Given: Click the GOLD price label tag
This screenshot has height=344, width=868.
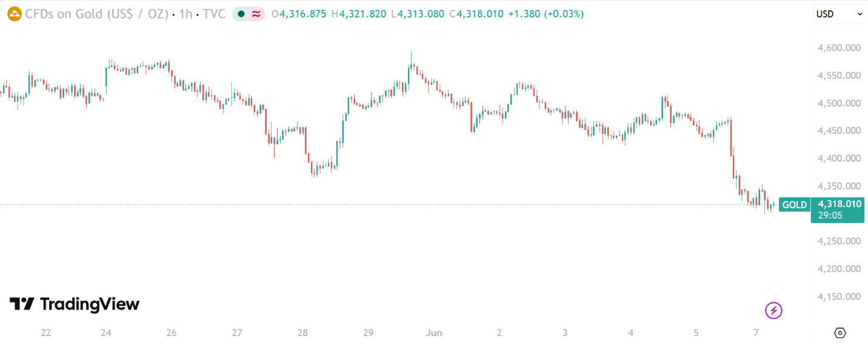Looking at the screenshot, I should (795, 205).
